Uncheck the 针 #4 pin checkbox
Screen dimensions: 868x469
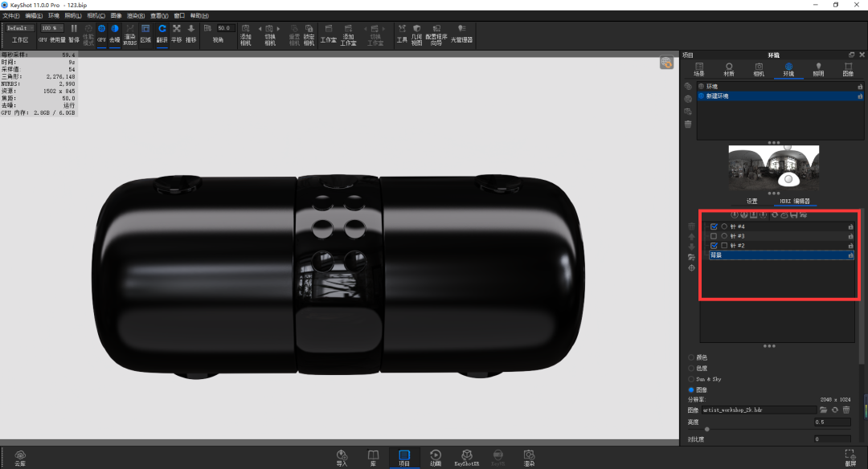coord(714,226)
